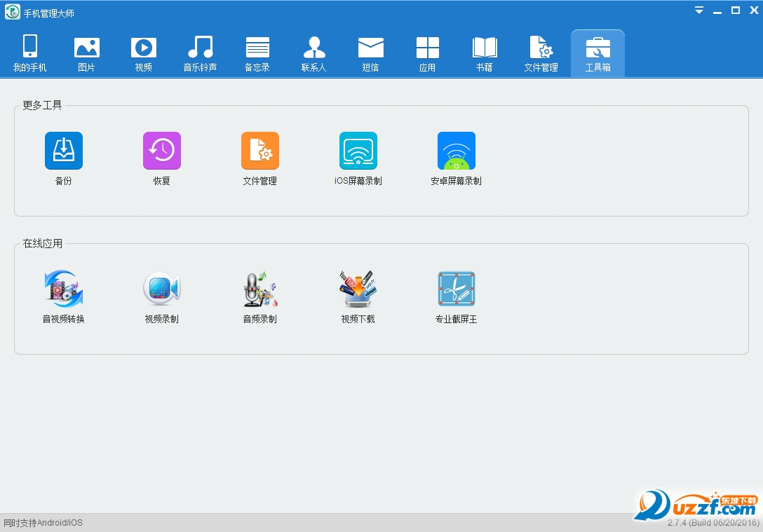763x532 pixels.
Task: Open the 视频 video tab
Action: click(144, 53)
